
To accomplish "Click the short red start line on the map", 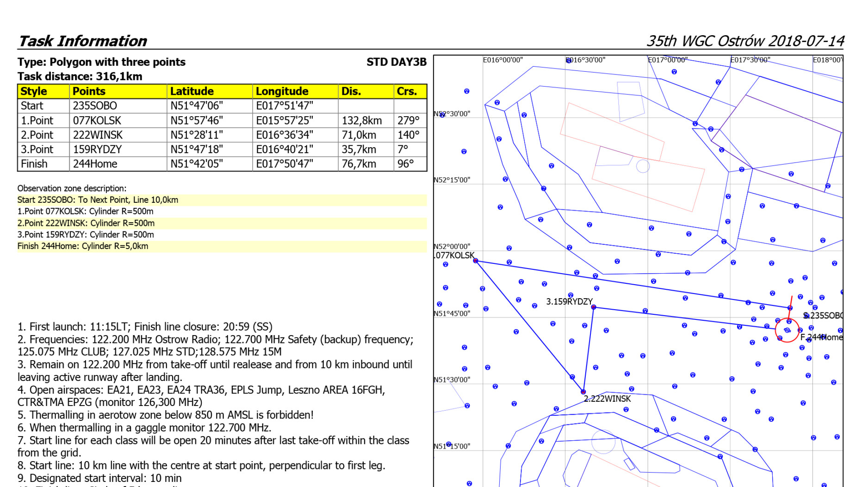I will [791, 301].
